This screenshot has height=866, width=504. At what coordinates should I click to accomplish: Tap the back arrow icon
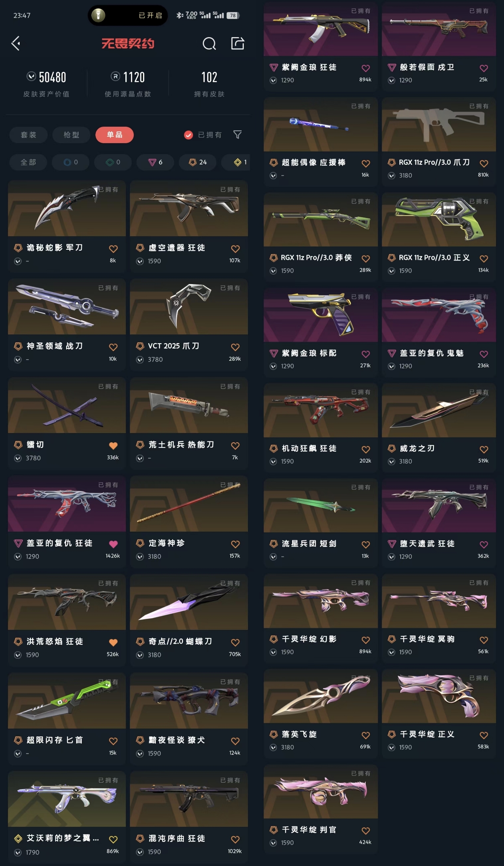pos(16,43)
